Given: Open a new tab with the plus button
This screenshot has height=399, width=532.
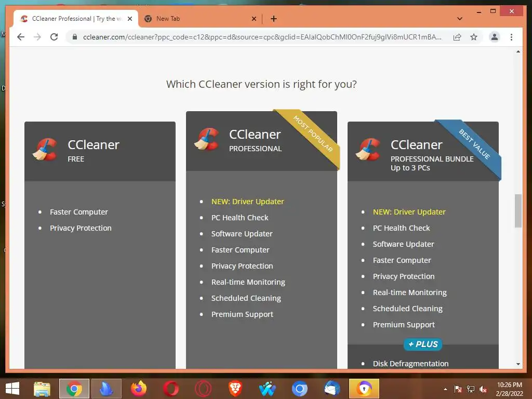Looking at the screenshot, I should click(x=274, y=19).
